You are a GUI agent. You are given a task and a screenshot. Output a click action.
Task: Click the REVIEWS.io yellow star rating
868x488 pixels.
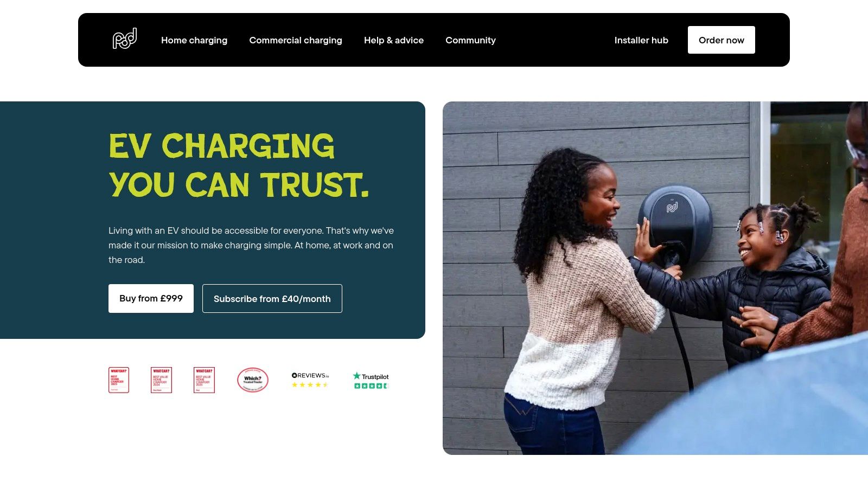(x=310, y=385)
